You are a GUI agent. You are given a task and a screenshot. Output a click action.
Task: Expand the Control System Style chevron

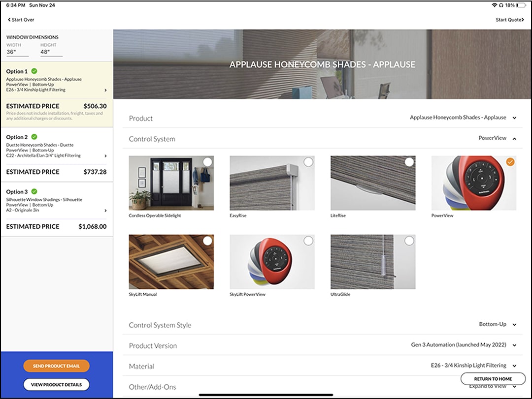coord(514,325)
